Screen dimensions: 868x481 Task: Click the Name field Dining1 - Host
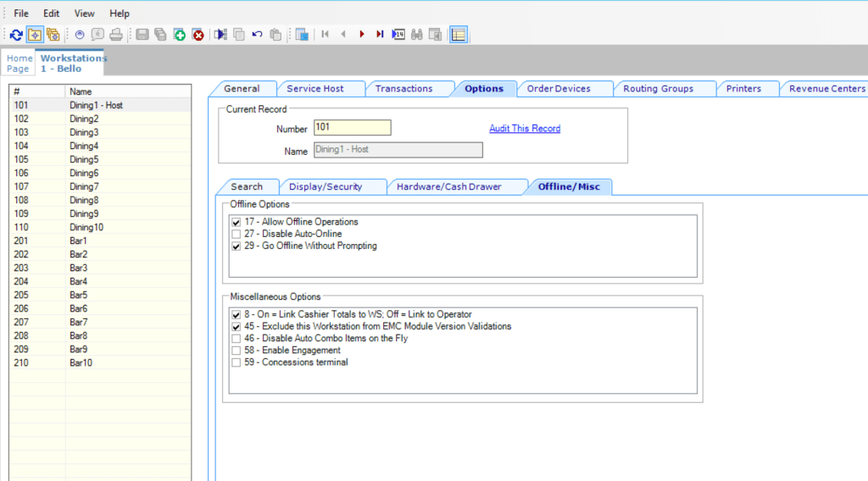click(x=398, y=150)
